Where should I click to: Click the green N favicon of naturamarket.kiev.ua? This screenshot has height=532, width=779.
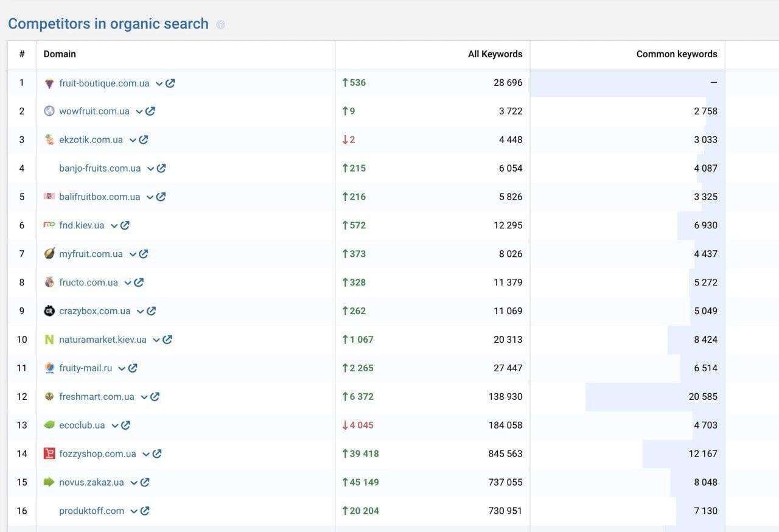click(x=50, y=339)
